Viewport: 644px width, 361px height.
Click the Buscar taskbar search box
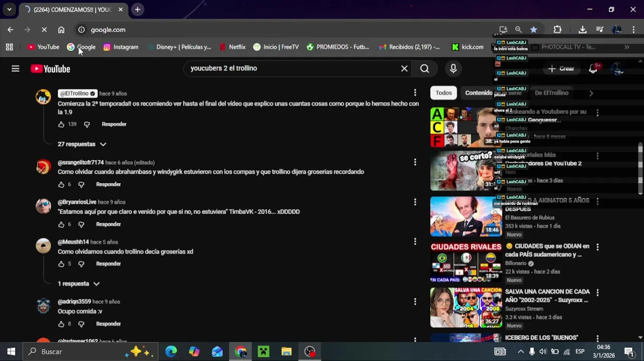coord(90,351)
